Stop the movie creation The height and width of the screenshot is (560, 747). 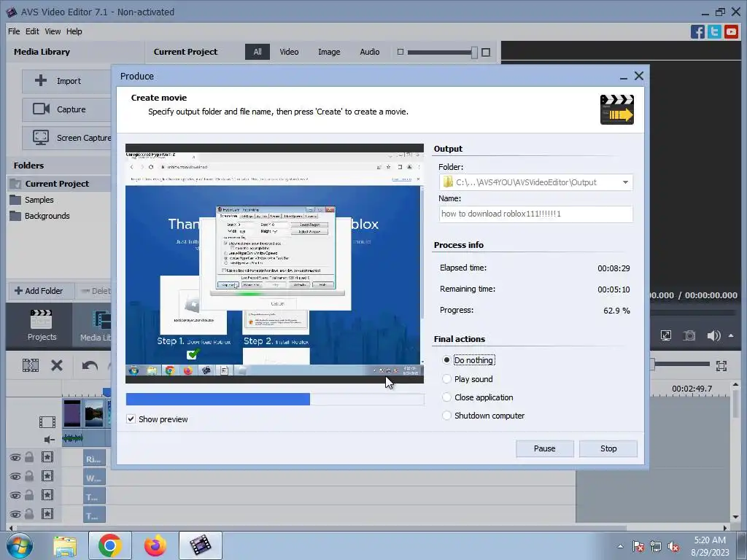pos(608,448)
